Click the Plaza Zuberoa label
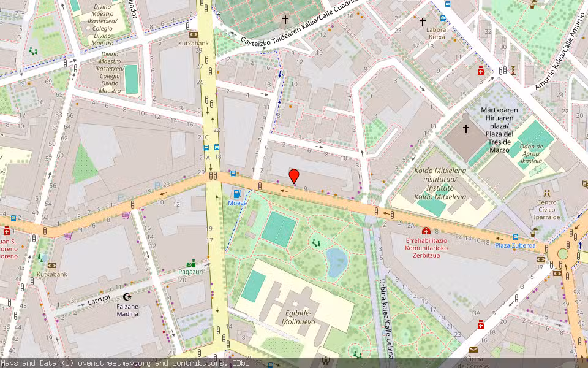The image size is (588, 368). [x=515, y=245]
